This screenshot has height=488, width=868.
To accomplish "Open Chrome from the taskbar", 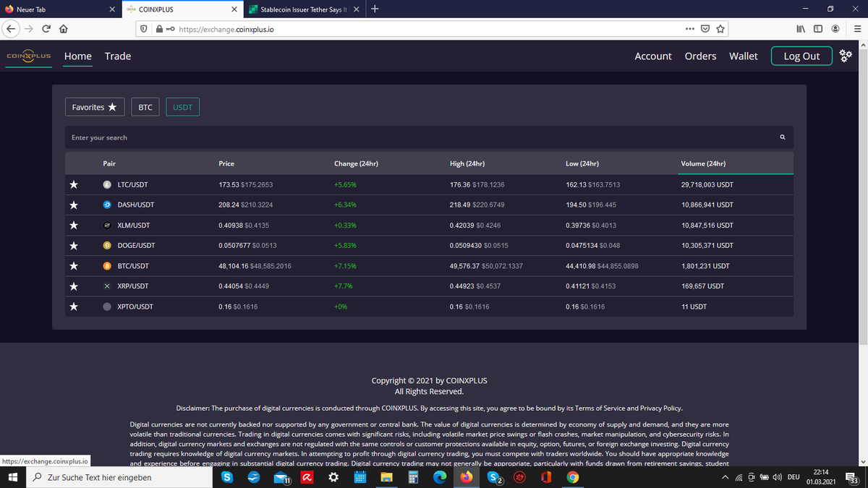I will pyautogui.click(x=572, y=477).
